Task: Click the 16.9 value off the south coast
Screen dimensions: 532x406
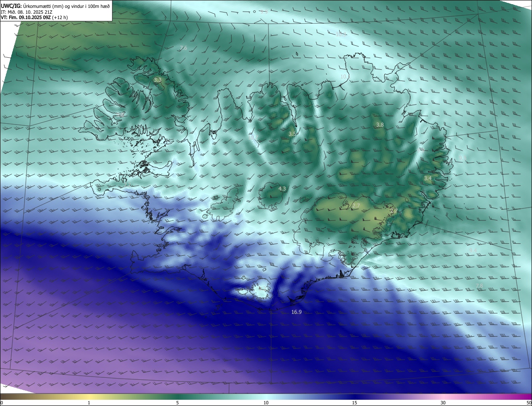Action: (296, 312)
